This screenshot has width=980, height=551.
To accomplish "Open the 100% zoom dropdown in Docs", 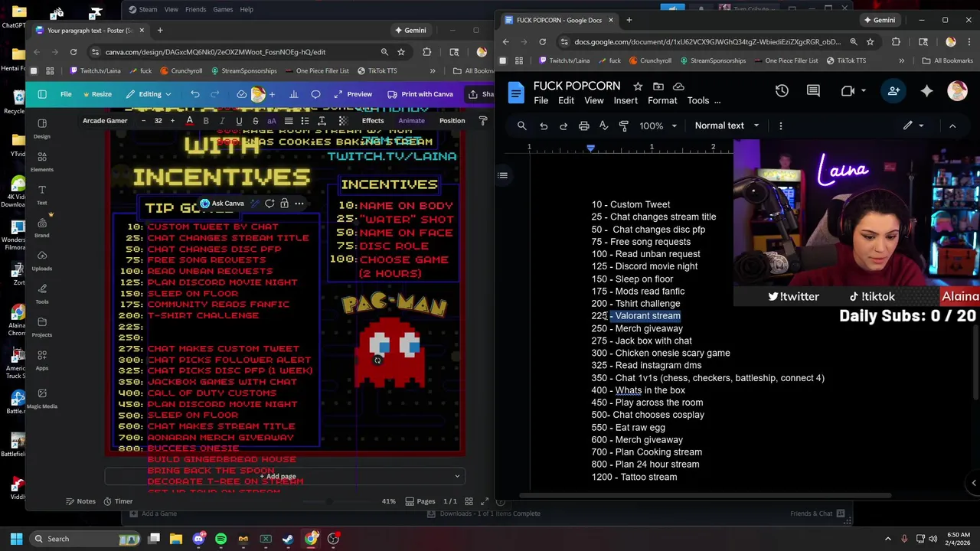I will 658,126.
